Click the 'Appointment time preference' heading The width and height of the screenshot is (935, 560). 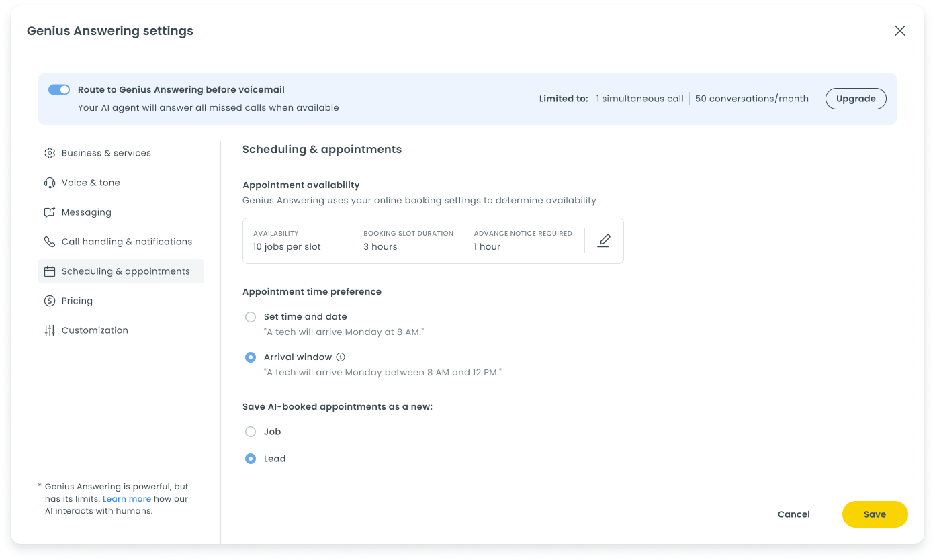click(x=312, y=292)
